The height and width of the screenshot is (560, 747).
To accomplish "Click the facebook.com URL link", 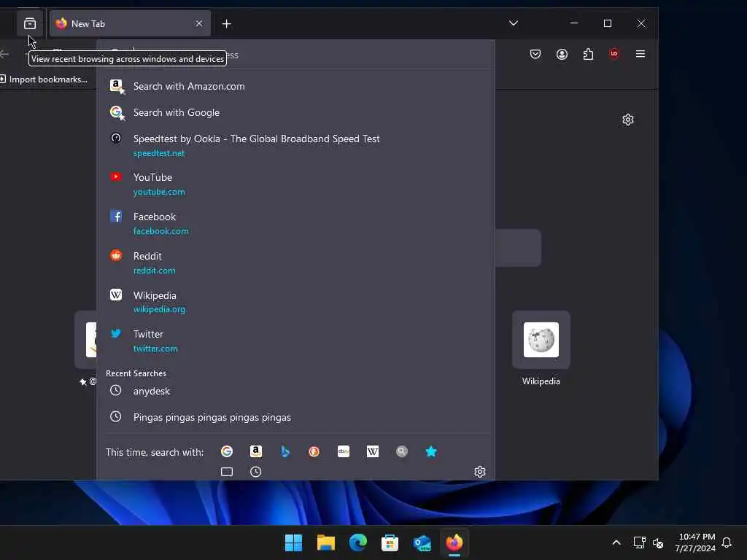I will click(x=161, y=231).
